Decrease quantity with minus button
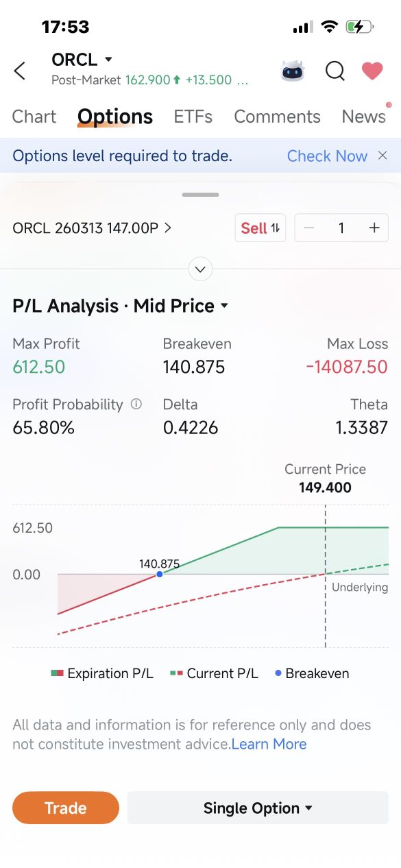 [x=309, y=228]
